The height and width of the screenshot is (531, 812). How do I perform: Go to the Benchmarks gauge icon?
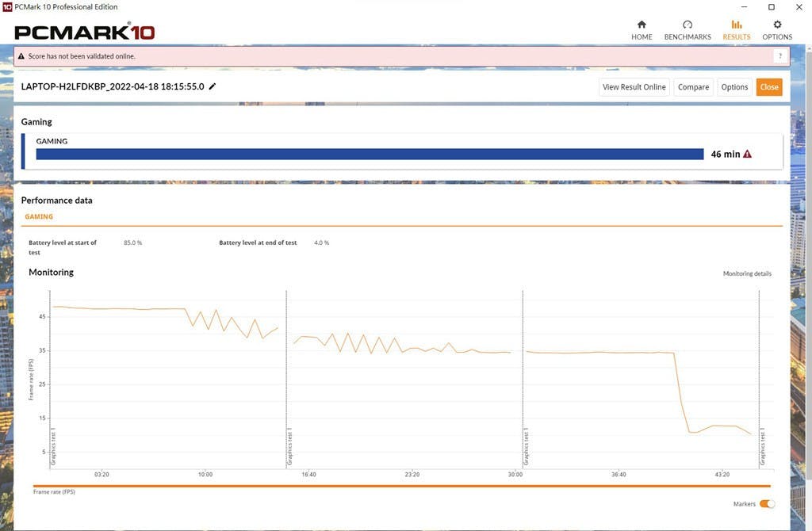pos(687,25)
